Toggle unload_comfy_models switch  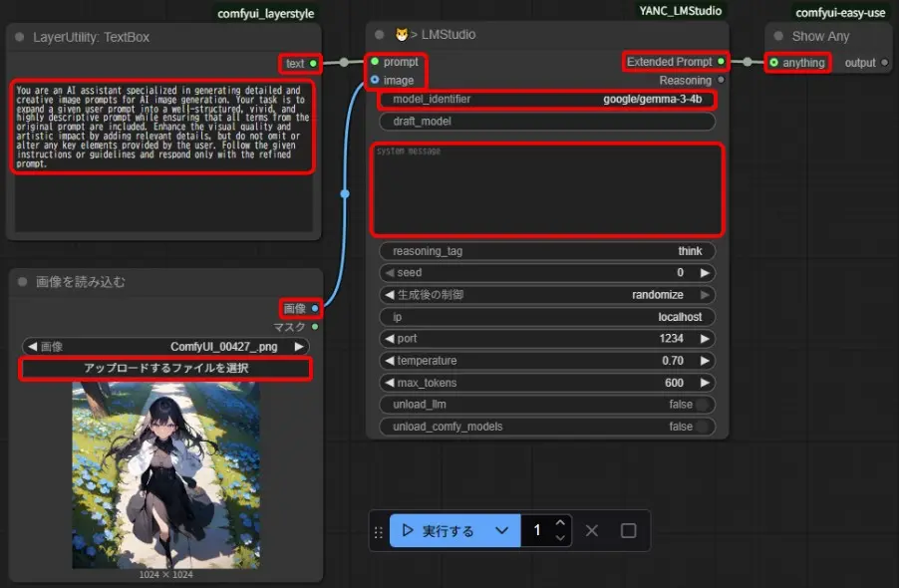pos(702,427)
